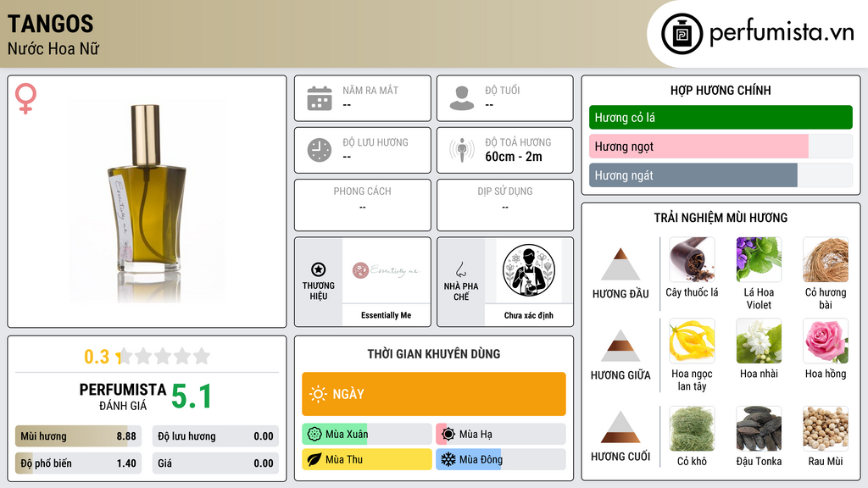Click the Độ phổ biến 1.40 score bar

tap(78, 463)
